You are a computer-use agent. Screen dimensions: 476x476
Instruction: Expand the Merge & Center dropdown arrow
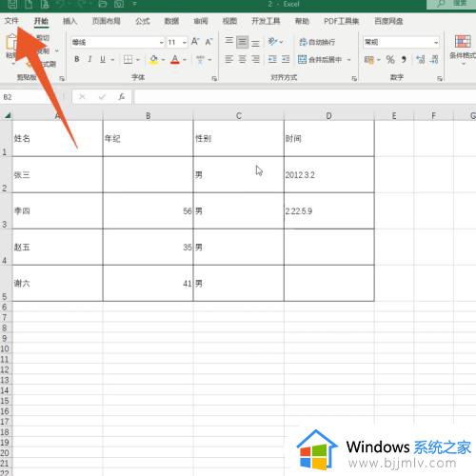point(348,60)
